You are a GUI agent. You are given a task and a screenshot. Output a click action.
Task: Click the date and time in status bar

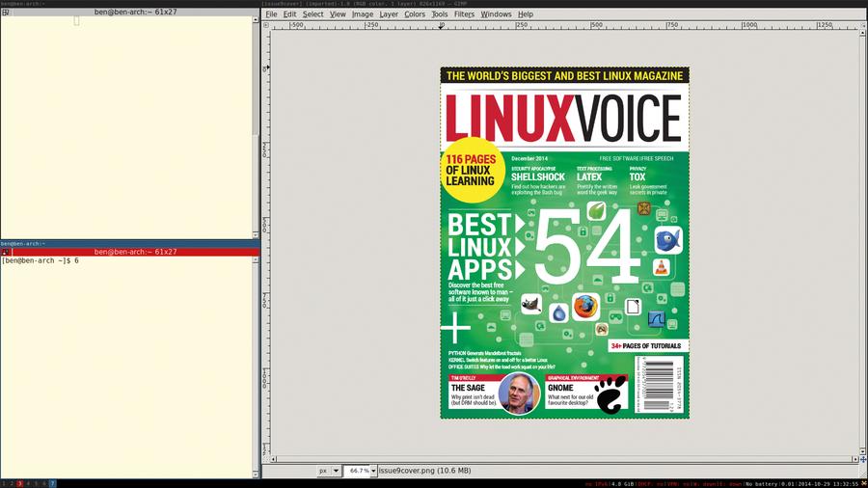point(827,483)
